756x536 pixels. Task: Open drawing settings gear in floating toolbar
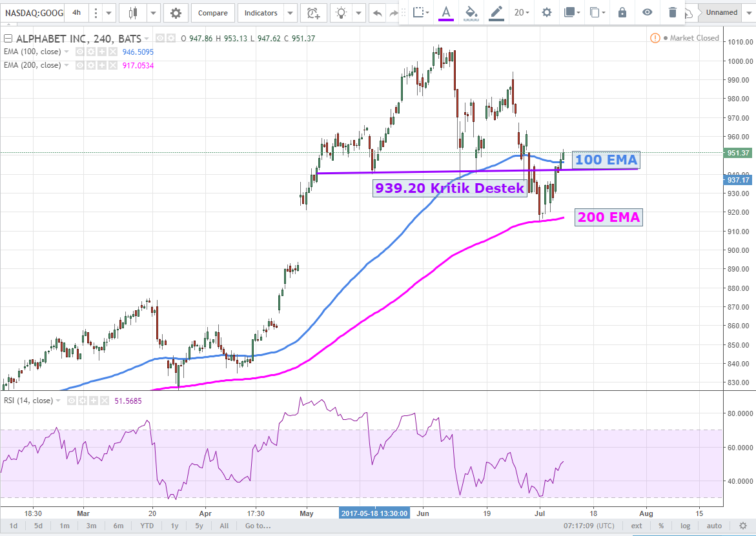547,12
